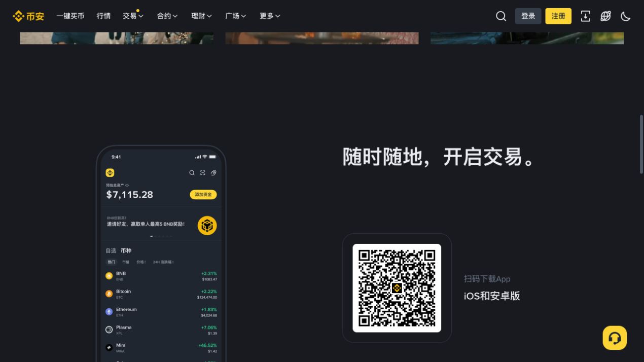Click the 扫码下载App label
The height and width of the screenshot is (362, 644).
(487, 279)
